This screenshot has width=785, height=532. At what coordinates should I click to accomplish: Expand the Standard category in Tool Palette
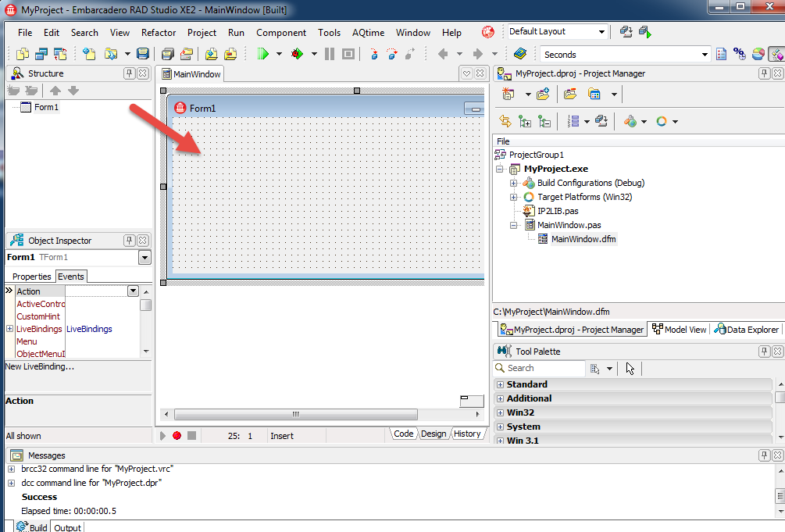coord(500,384)
